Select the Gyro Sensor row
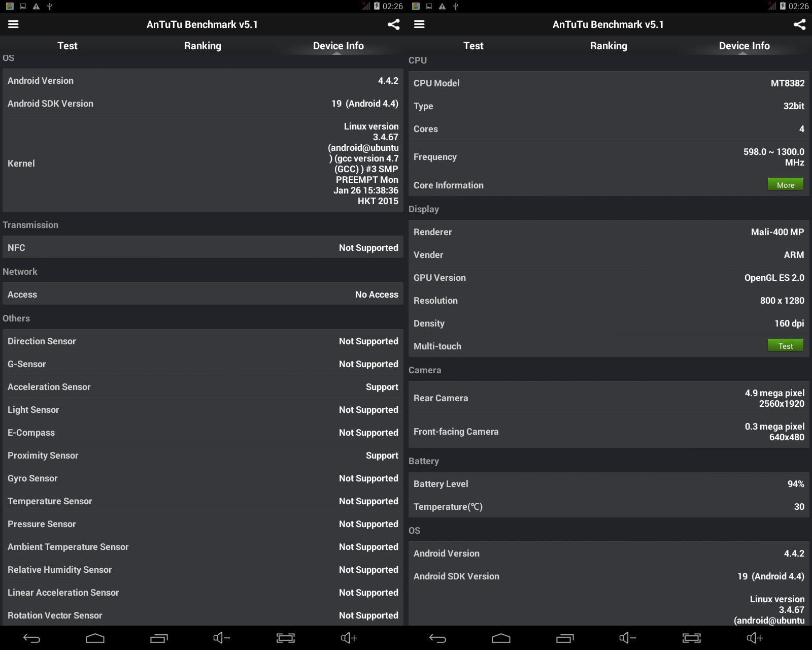Image resolution: width=812 pixels, height=650 pixels. click(202, 478)
